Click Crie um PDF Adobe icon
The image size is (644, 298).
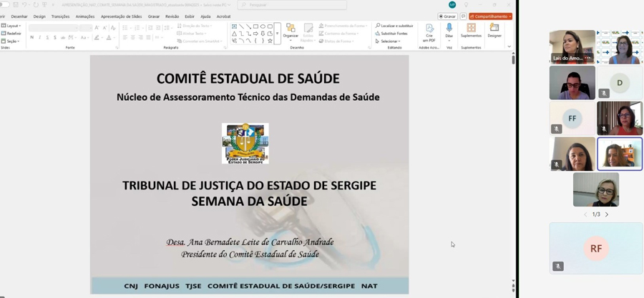pos(429,31)
